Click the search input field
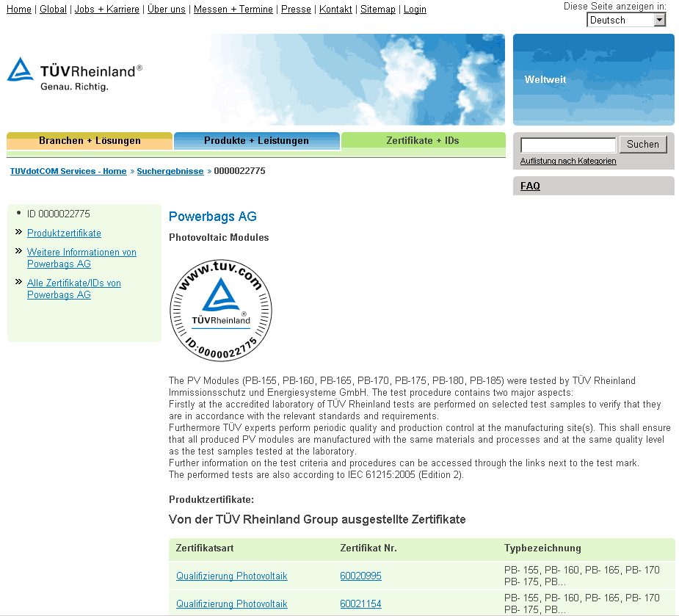Screen dimensions: 679x616 click(x=568, y=145)
